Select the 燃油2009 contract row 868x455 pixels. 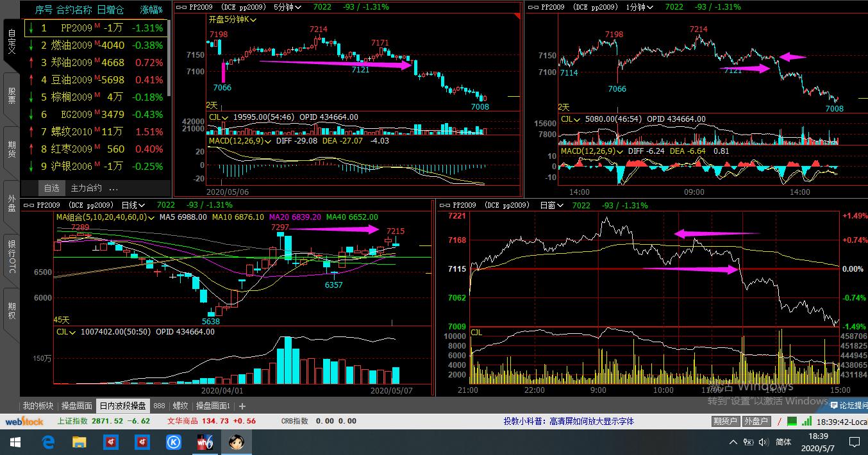point(96,45)
